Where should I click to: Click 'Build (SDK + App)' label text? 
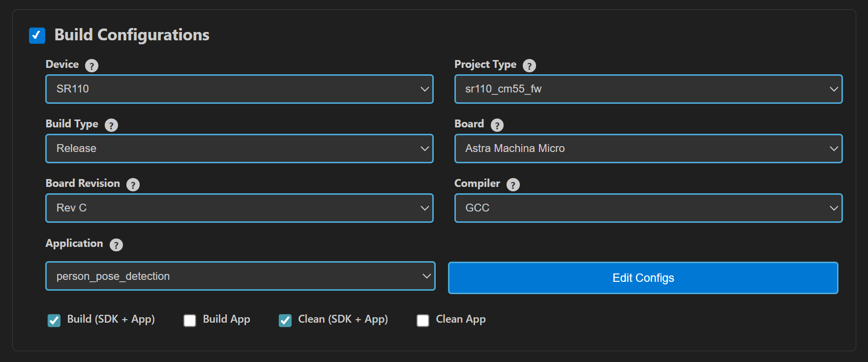(111, 319)
